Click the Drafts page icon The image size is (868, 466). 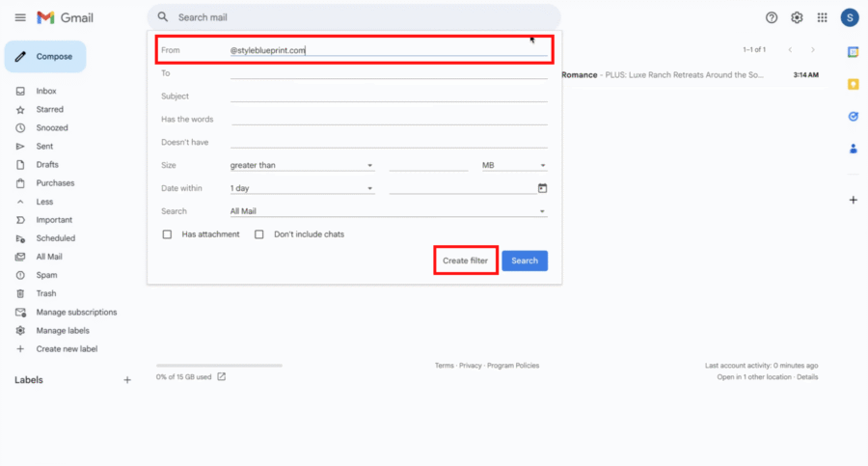pos(20,165)
